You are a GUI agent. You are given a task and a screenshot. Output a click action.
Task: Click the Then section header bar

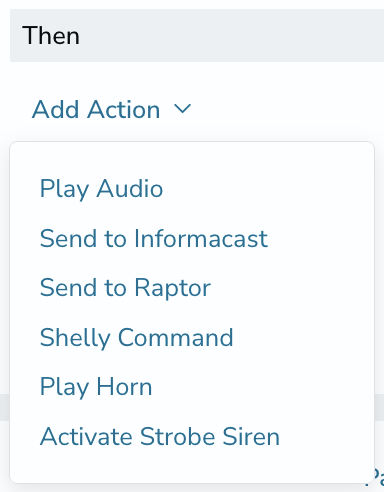197,35
